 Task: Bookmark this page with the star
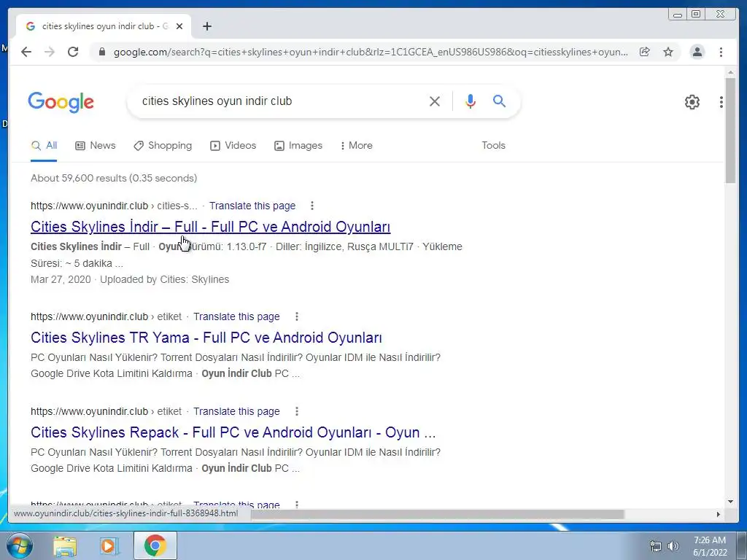(x=668, y=52)
